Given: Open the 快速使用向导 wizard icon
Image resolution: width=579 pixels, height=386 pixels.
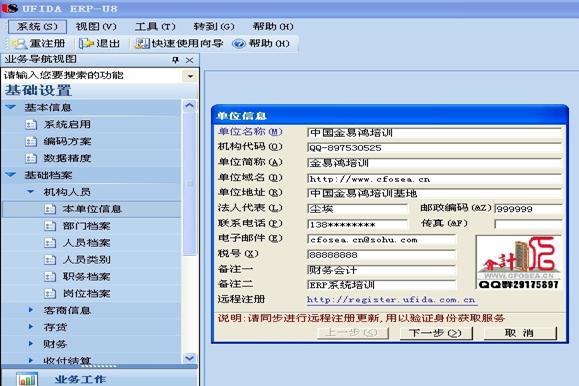Looking at the screenshot, I should pos(142,44).
